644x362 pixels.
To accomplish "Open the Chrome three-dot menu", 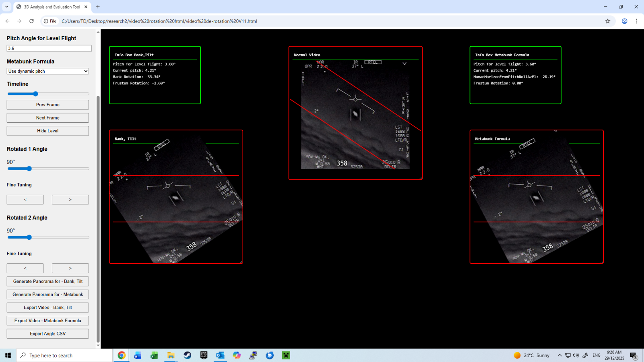I will click(636, 21).
